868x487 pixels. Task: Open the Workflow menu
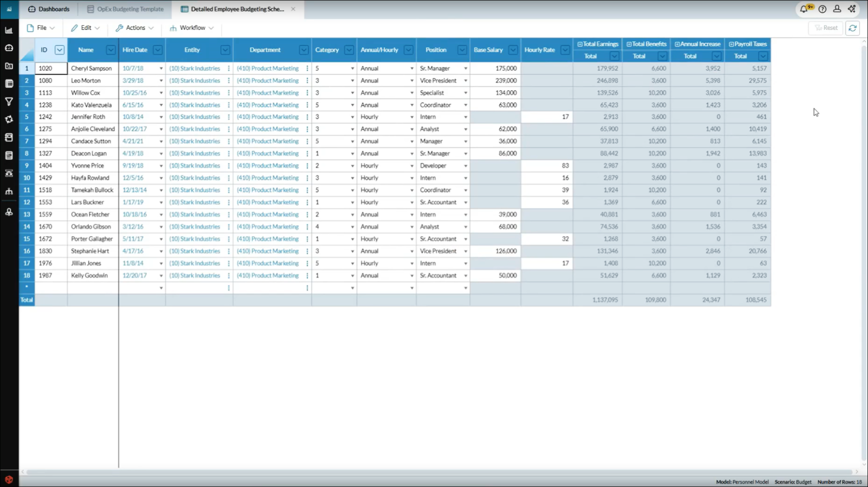coord(192,28)
